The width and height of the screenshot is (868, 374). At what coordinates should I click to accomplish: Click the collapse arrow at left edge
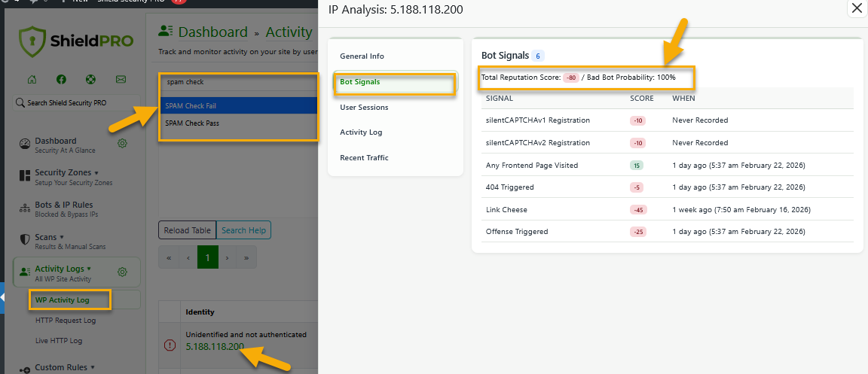pyautogui.click(x=2, y=297)
